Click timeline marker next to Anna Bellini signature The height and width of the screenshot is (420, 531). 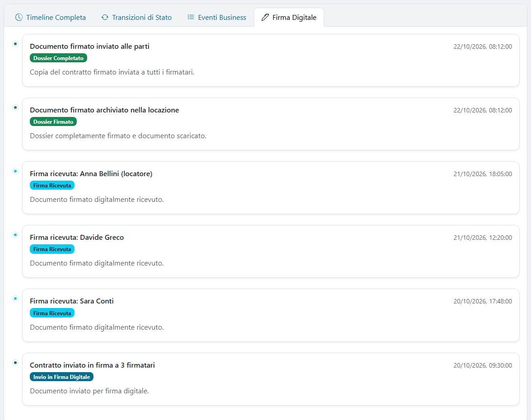[15, 171]
